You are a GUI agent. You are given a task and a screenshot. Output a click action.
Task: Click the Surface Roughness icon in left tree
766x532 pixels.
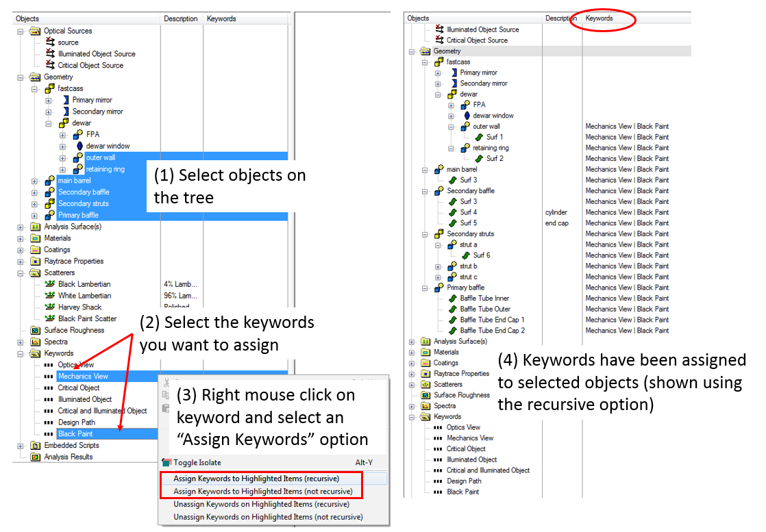click(36, 330)
